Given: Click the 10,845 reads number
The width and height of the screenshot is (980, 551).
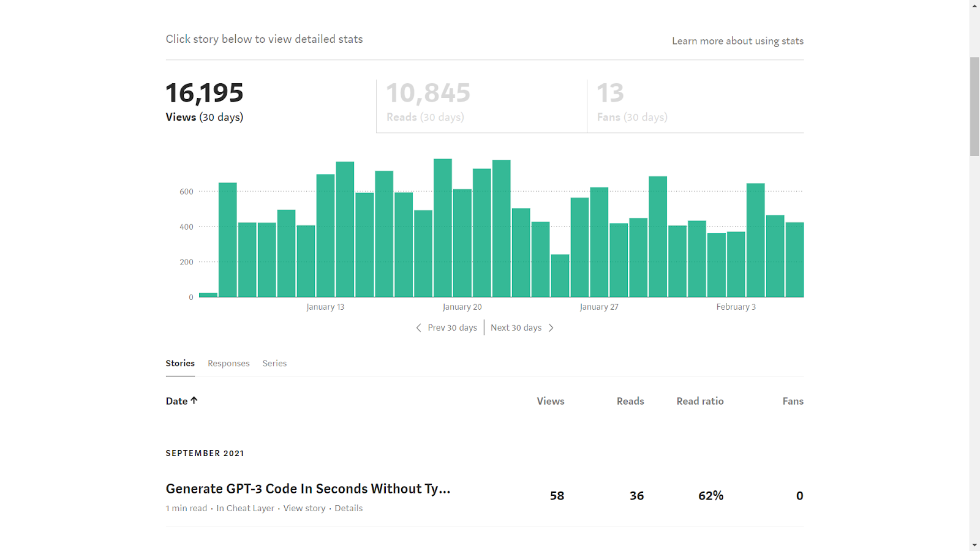Looking at the screenshot, I should (428, 93).
